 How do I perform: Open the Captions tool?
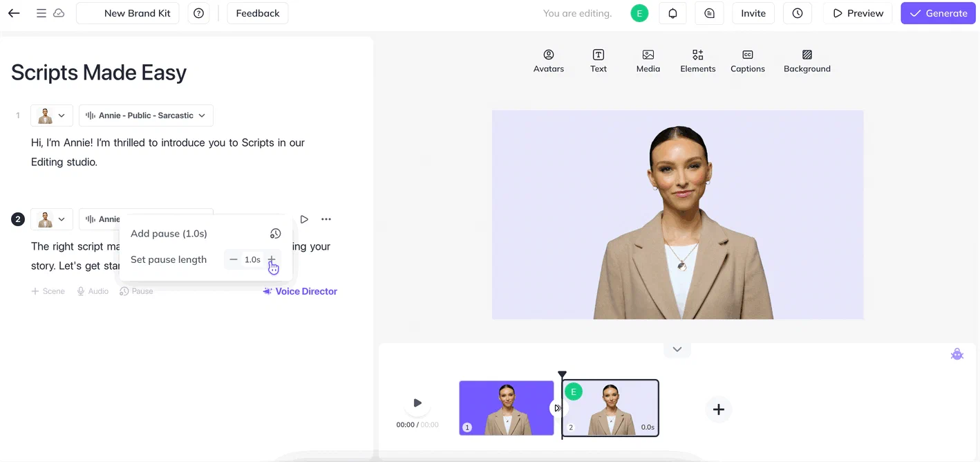click(x=748, y=61)
